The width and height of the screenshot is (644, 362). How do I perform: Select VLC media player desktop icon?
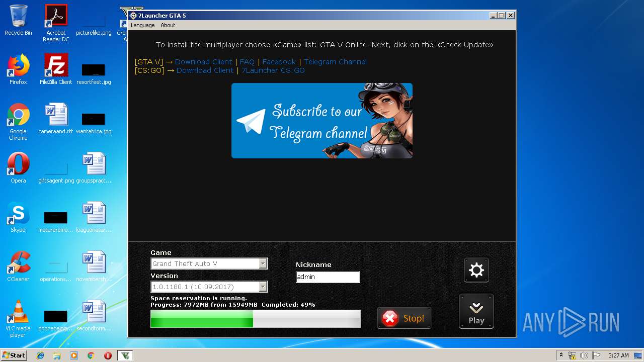(x=18, y=319)
